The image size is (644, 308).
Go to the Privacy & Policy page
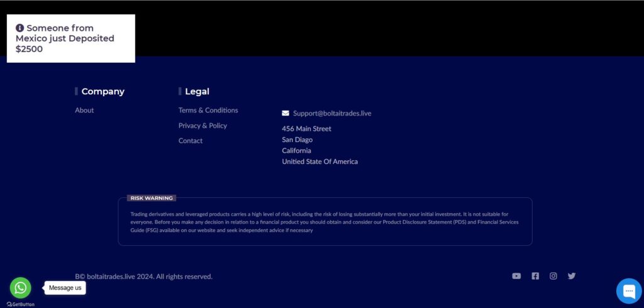point(203,126)
